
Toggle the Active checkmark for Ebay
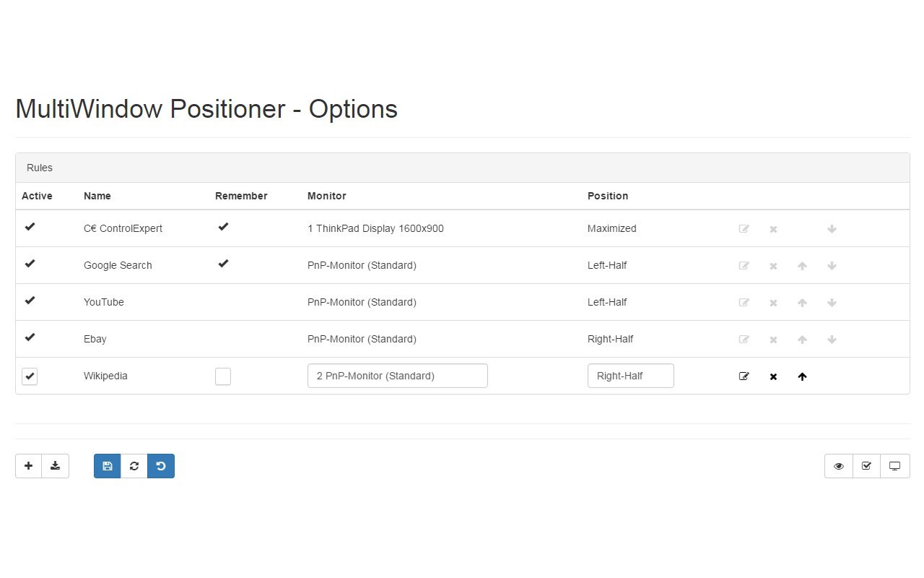pos(30,337)
